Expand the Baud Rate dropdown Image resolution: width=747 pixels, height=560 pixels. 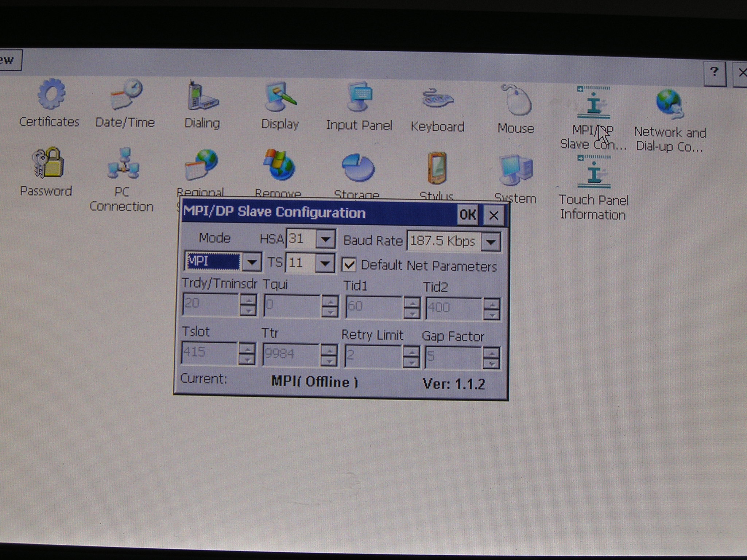tap(491, 242)
